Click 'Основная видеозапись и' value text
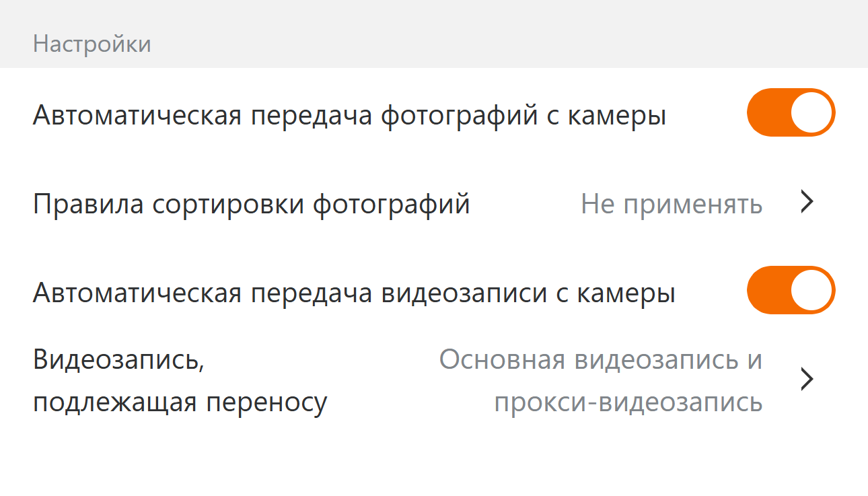868x496 pixels. [600, 360]
